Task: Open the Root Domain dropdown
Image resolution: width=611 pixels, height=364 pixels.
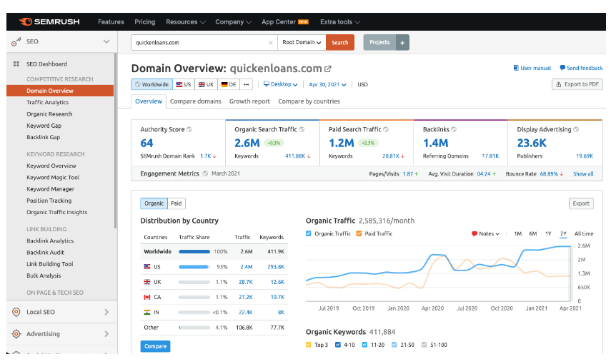Action: pyautogui.click(x=302, y=42)
